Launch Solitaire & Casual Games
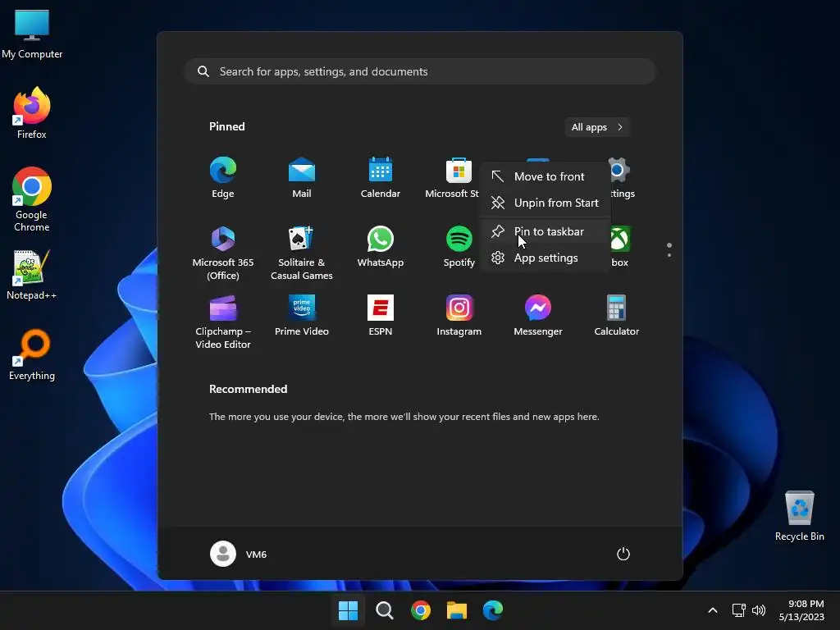This screenshot has height=630, width=840. click(x=302, y=253)
